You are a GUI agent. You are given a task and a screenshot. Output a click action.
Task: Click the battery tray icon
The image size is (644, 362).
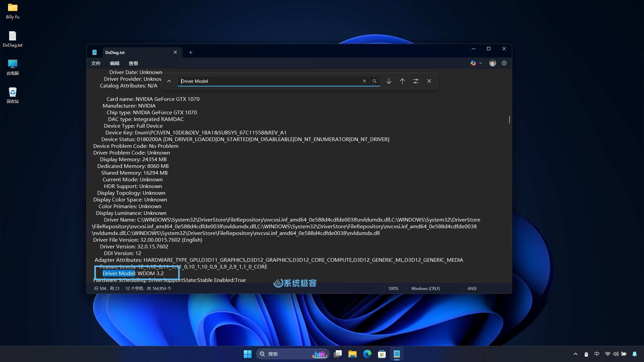tap(624, 354)
